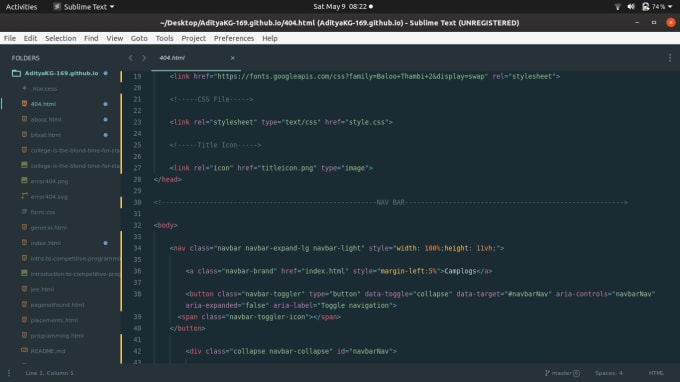This screenshot has height=382, width=680.
Task: Open the system volume indicator
Action: pyautogui.click(x=631, y=7)
